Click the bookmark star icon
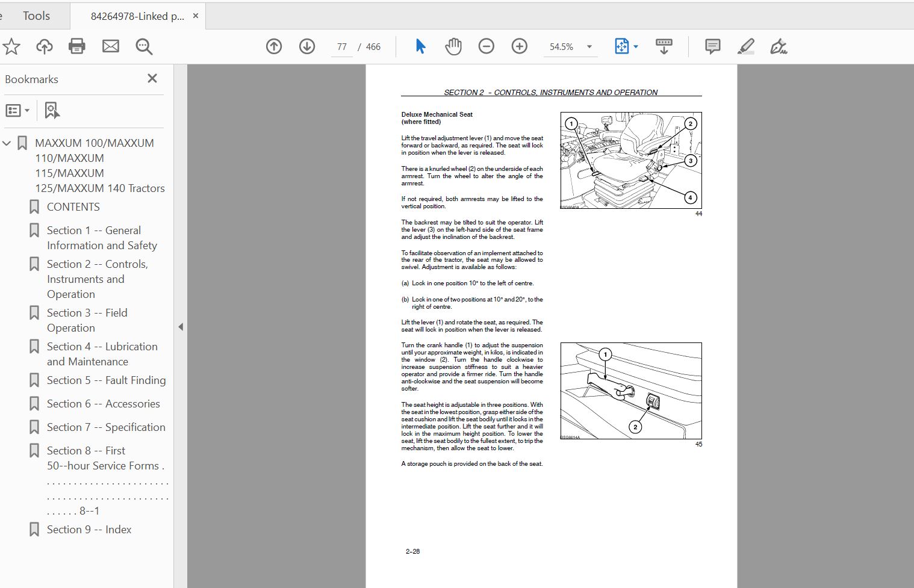This screenshot has height=588, width=914. 11,46
